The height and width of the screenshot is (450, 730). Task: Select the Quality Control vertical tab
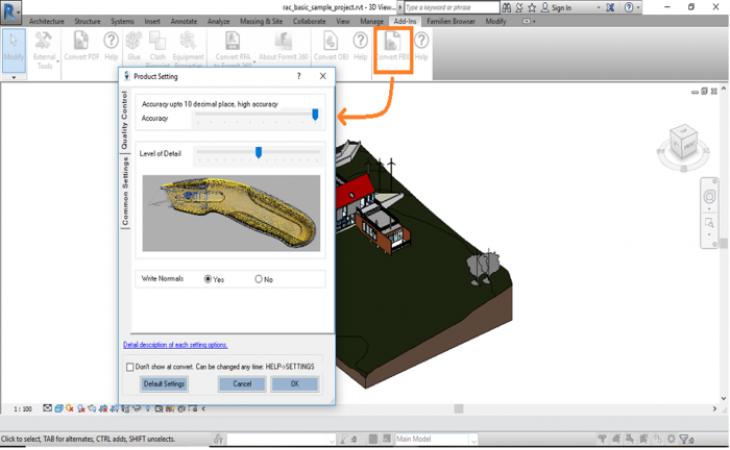(125, 120)
